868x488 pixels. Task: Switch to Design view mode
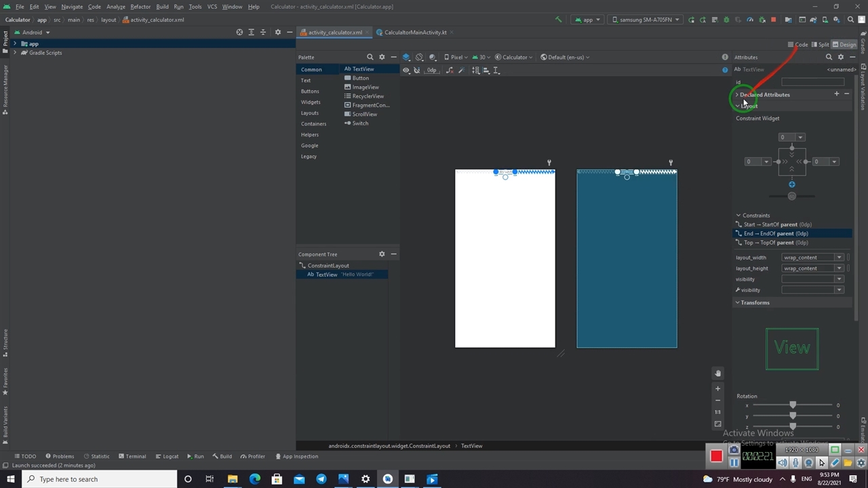pyautogui.click(x=844, y=45)
